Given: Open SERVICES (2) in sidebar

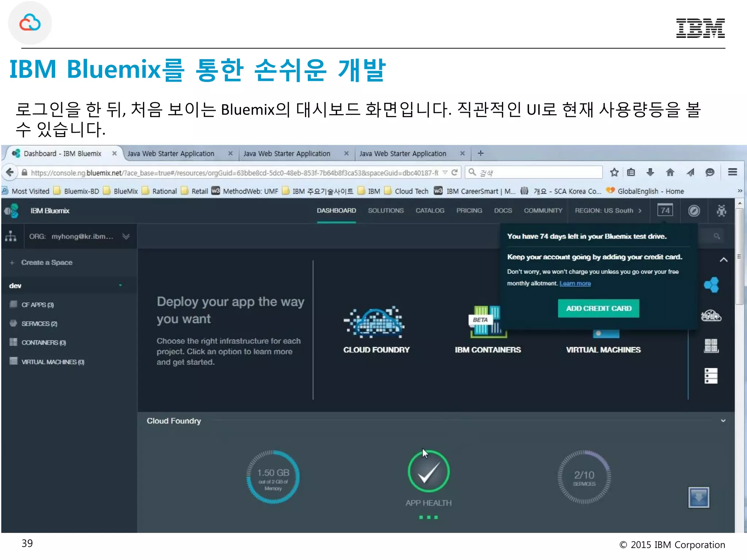Looking at the screenshot, I should click(39, 324).
